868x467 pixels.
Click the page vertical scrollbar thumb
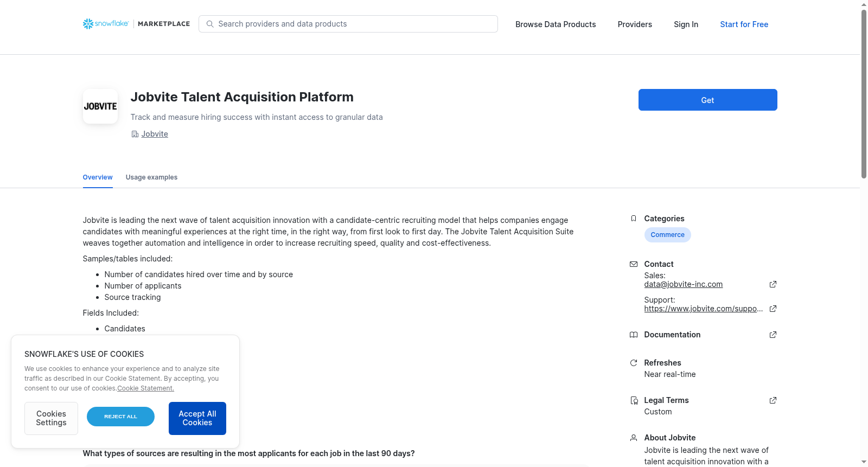[864, 94]
